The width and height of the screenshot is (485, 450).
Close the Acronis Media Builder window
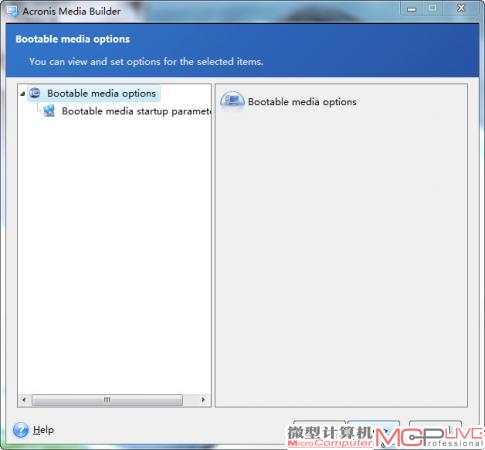click(x=461, y=8)
